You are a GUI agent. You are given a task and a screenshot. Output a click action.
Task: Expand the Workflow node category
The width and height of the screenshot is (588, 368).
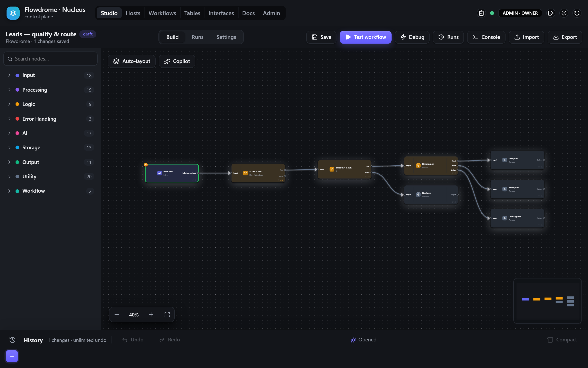pos(50,191)
